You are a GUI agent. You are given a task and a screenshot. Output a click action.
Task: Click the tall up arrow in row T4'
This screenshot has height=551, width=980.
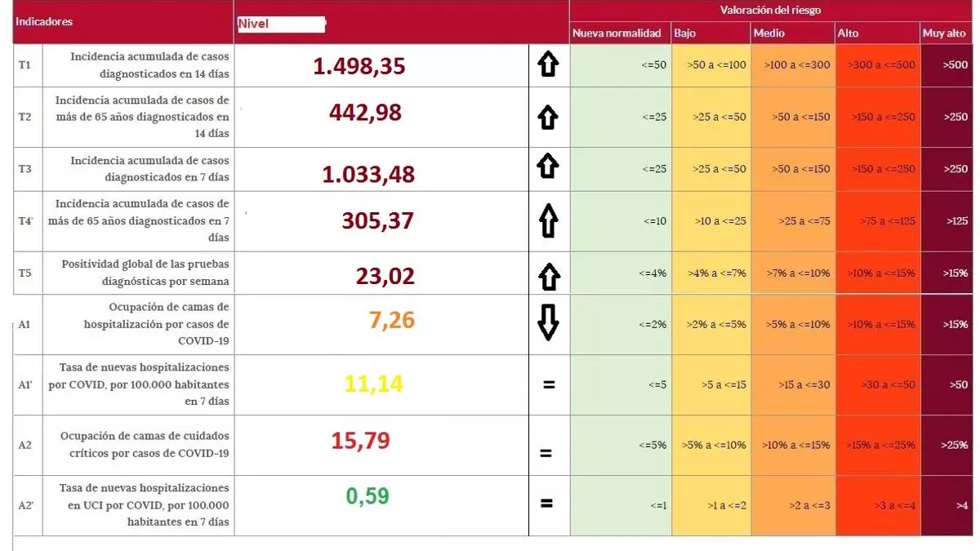pyautogui.click(x=548, y=220)
